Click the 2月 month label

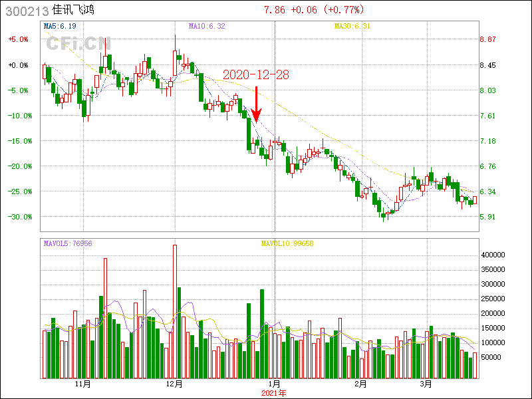[x=361, y=384]
